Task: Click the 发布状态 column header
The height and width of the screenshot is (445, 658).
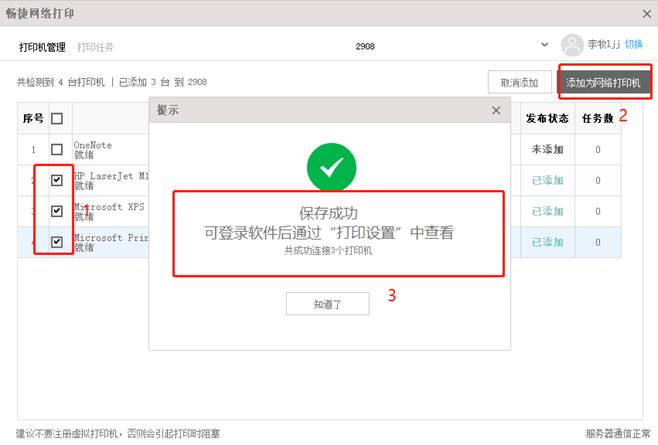Action: [x=547, y=118]
